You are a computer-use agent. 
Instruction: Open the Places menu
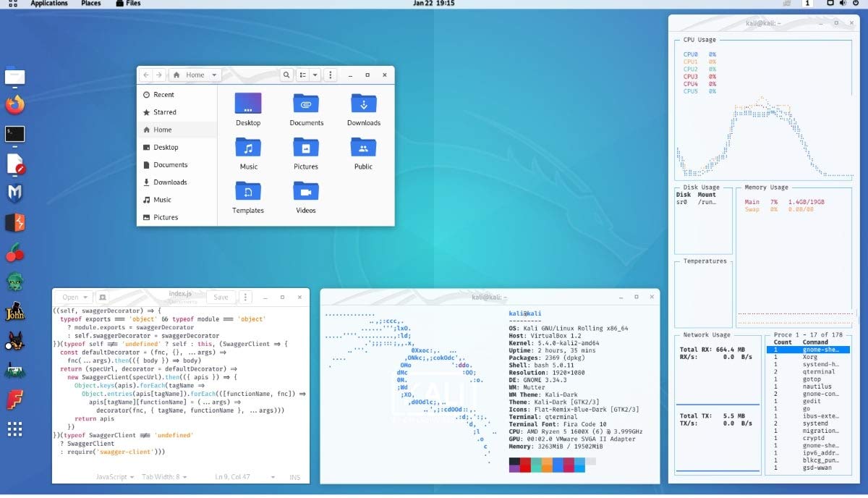click(x=91, y=4)
